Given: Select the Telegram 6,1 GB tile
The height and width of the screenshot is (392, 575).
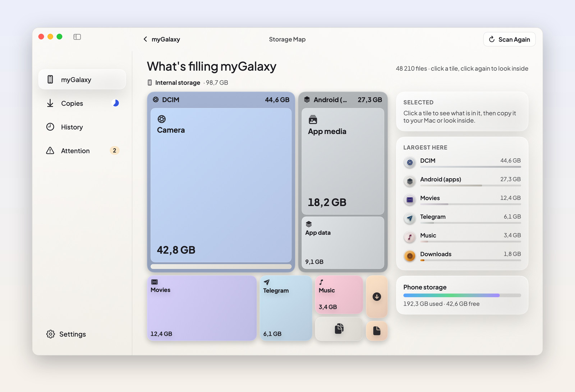Looking at the screenshot, I should tap(286, 308).
